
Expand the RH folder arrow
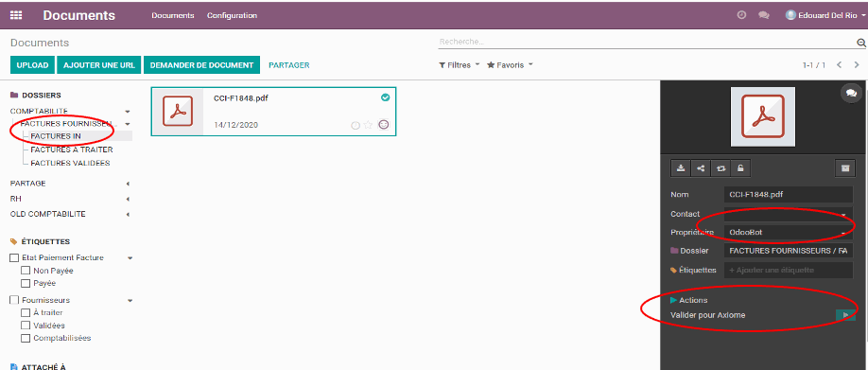[128, 199]
